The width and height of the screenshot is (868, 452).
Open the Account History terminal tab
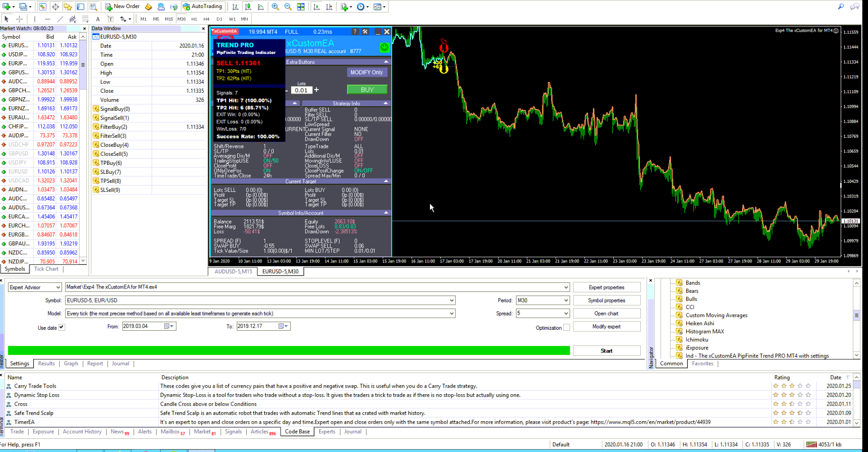(82, 432)
